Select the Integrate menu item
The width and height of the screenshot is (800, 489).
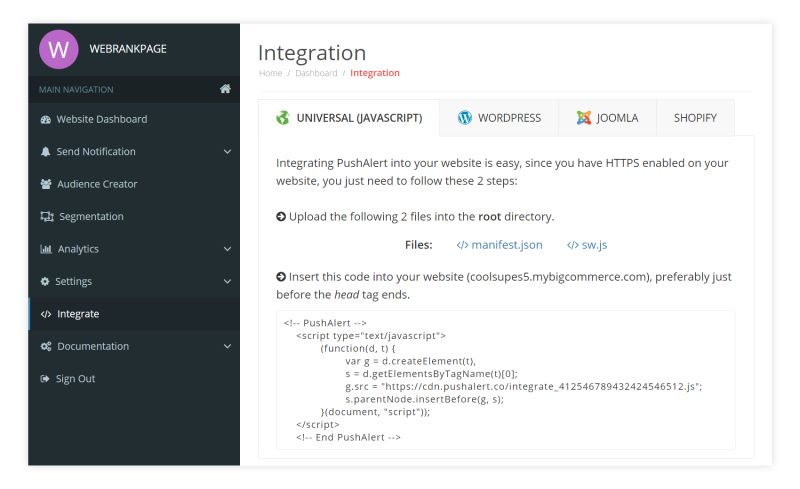134,314
